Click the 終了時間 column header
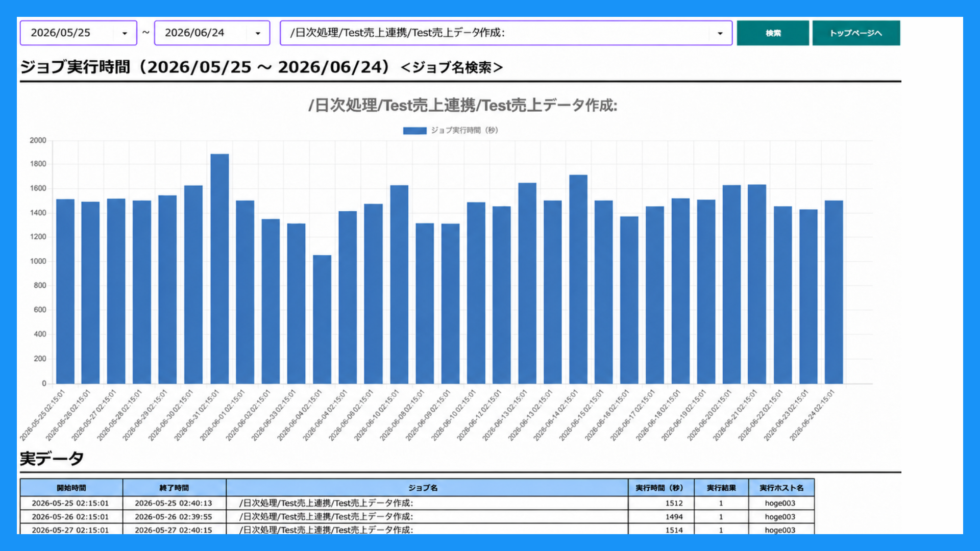The image size is (980, 551). [174, 488]
